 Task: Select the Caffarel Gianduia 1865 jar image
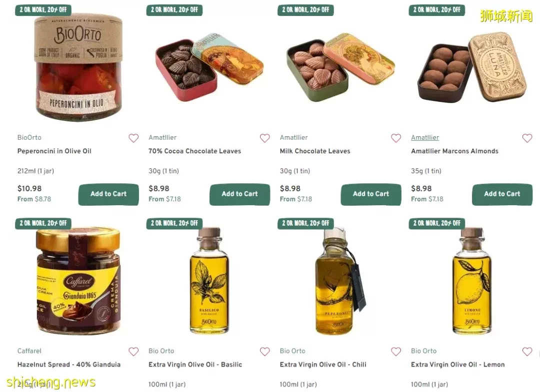tap(78, 281)
